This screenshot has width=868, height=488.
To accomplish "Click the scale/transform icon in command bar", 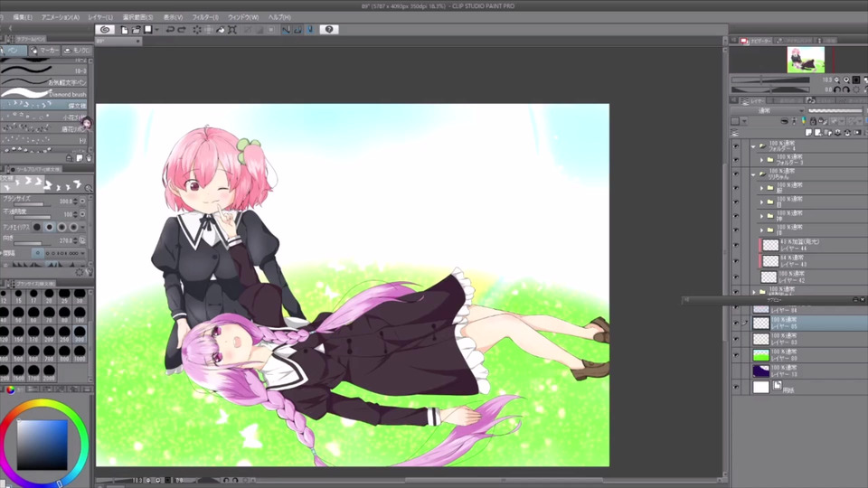I will click(232, 30).
